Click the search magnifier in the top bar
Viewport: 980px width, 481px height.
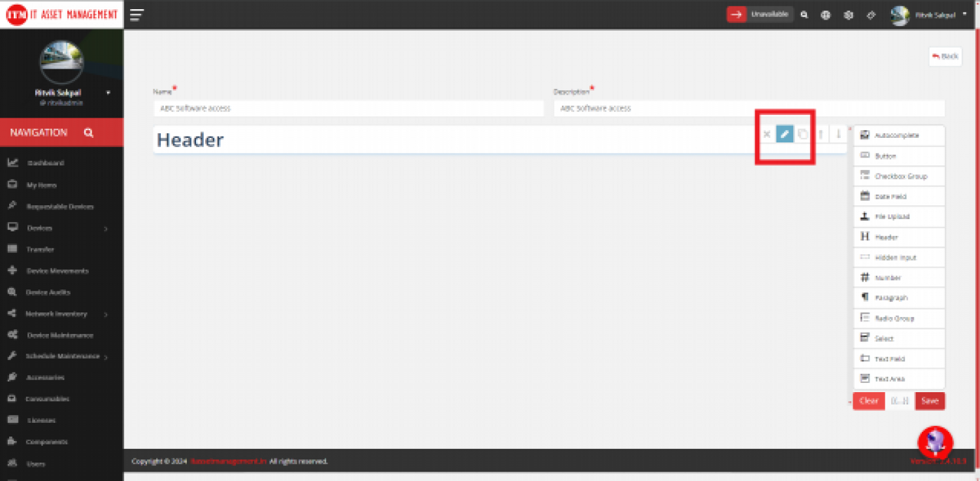pyautogui.click(x=804, y=14)
